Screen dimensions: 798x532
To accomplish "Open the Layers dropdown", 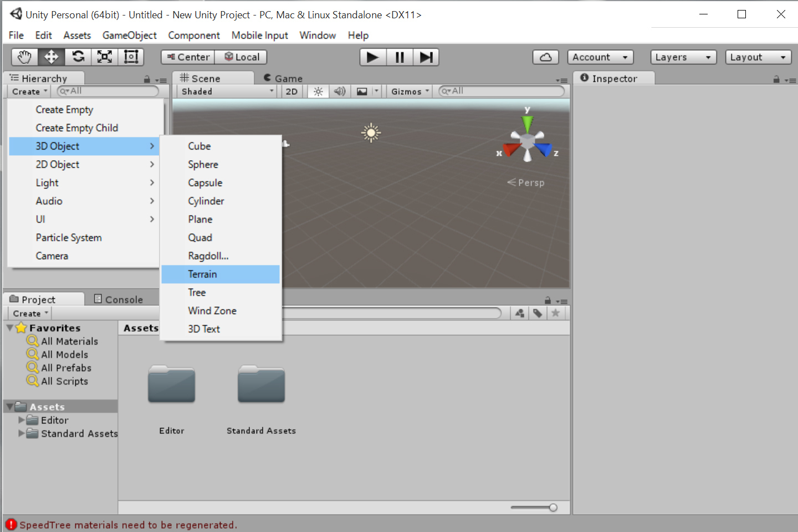I will pos(683,57).
